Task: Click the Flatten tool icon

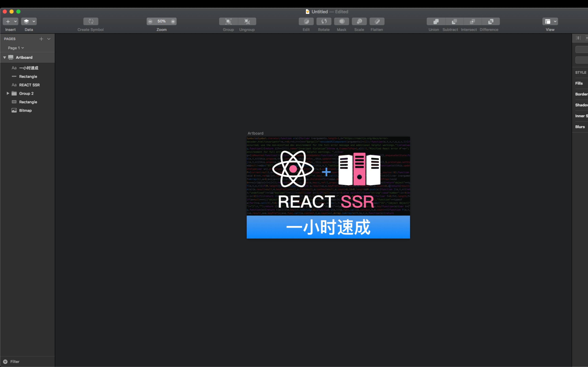Action: (377, 21)
